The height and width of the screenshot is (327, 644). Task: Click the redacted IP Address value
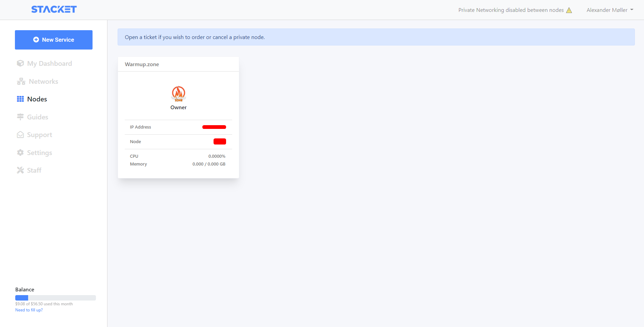pos(214,127)
